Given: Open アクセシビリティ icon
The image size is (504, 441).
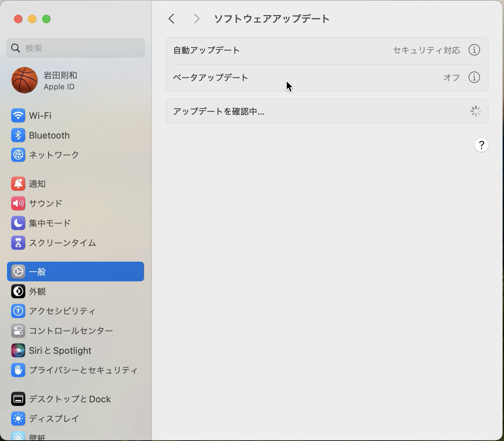Looking at the screenshot, I should (18, 311).
